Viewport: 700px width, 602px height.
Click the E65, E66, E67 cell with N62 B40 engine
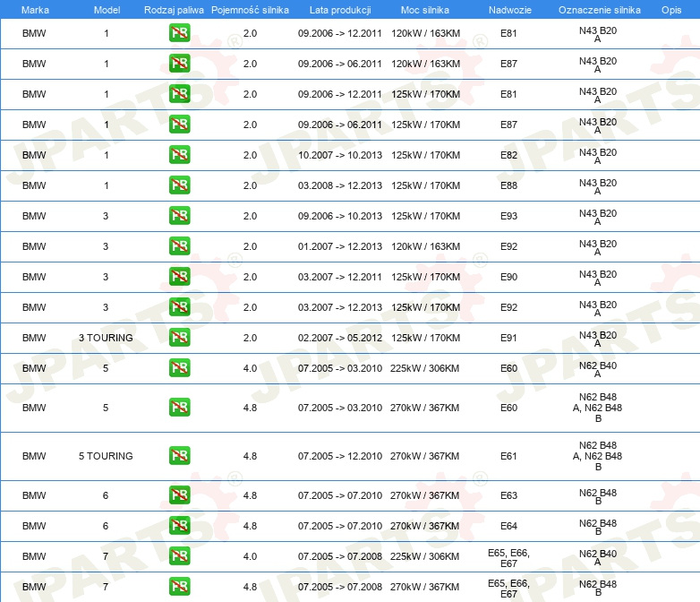508,558
